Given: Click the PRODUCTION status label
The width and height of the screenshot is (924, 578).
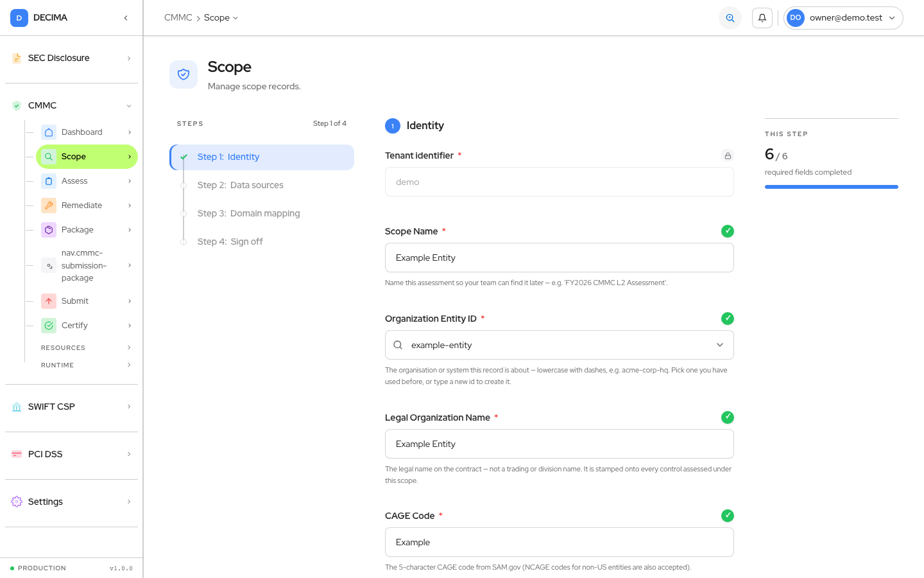Looking at the screenshot, I should (42, 568).
